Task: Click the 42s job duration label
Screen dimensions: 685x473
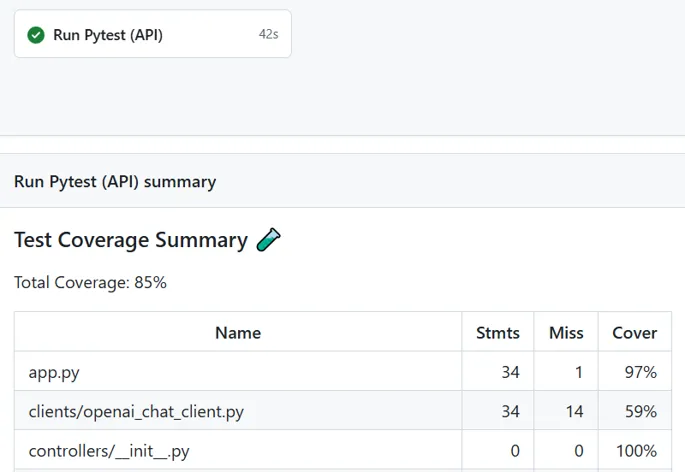Action: tap(268, 35)
